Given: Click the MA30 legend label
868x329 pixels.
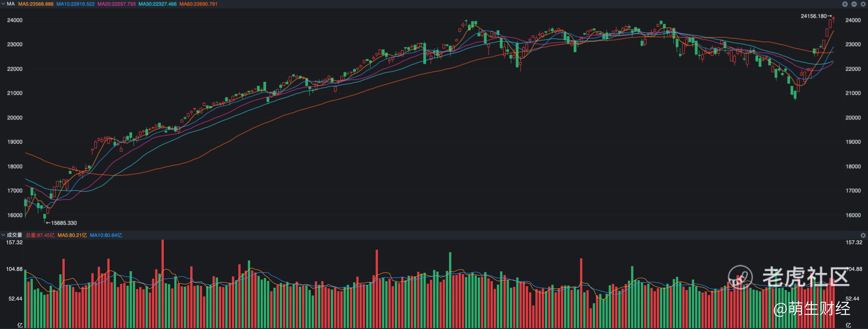Looking at the screenshot, I should click(157, 4).
